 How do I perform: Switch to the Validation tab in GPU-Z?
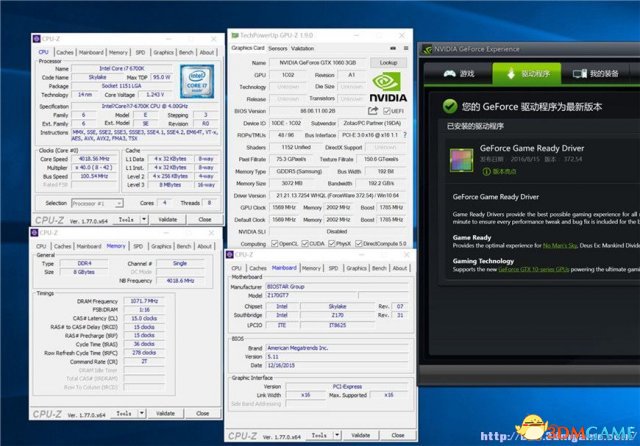[302, 48]
